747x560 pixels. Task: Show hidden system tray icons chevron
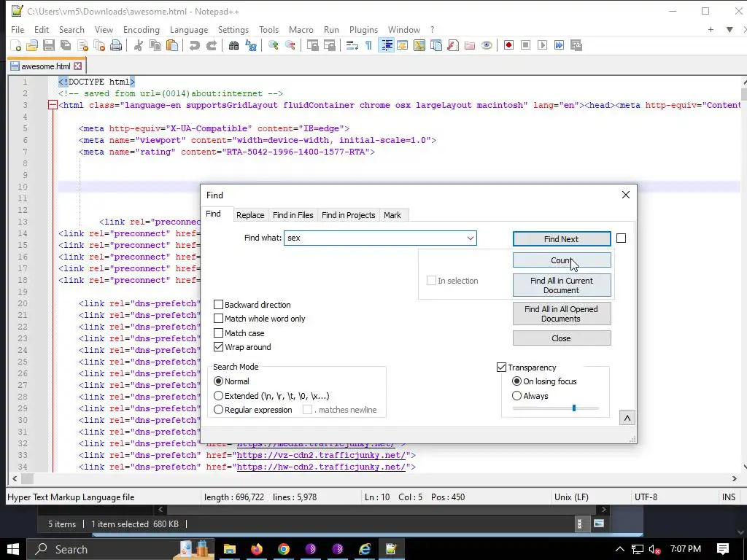pos(620,549)
